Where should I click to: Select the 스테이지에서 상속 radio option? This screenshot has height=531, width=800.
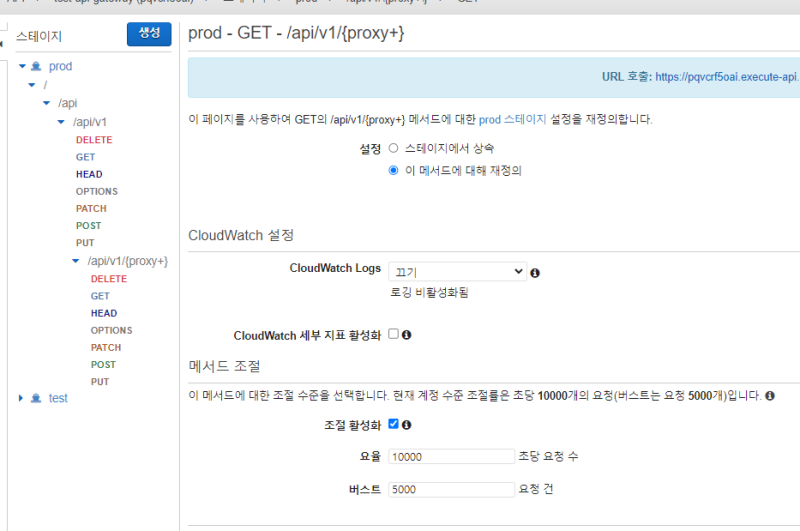pyautogui.click(x=393, y=148)
